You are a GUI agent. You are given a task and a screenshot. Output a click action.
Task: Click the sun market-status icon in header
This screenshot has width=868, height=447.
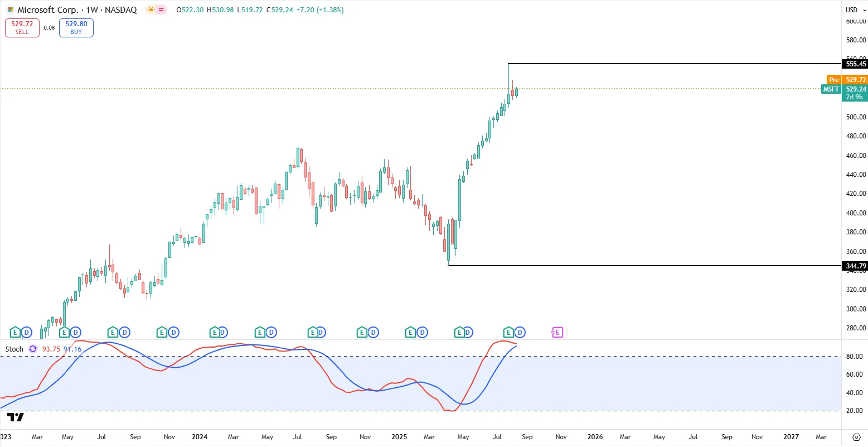pyautogui.click(x=151, y=10)
